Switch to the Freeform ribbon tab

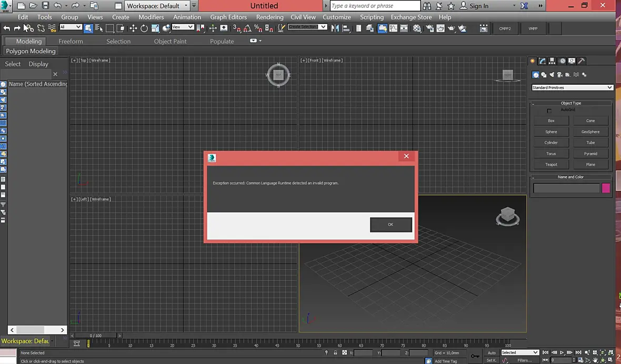[71, 41]
